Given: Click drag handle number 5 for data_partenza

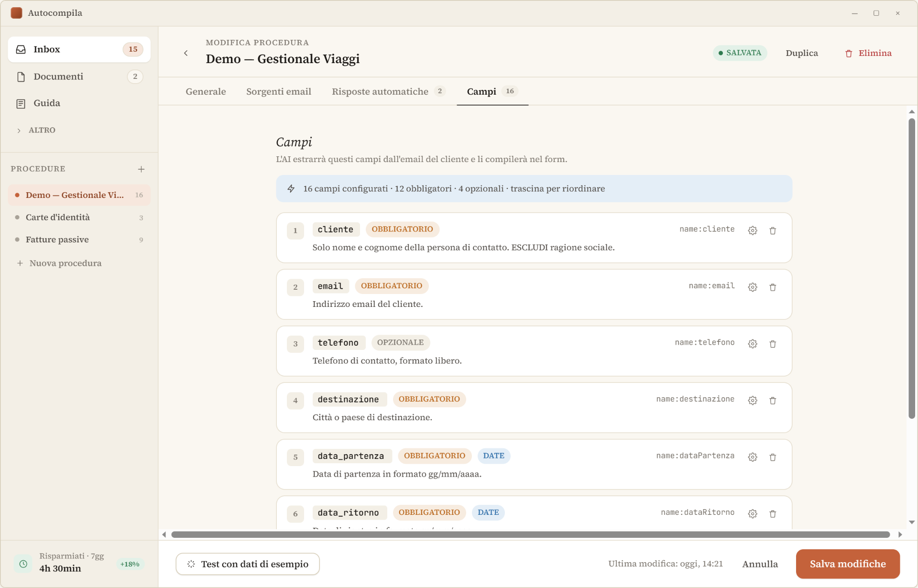Looking at the screenshot, I should pyautogui.click(x=295, y=457).
